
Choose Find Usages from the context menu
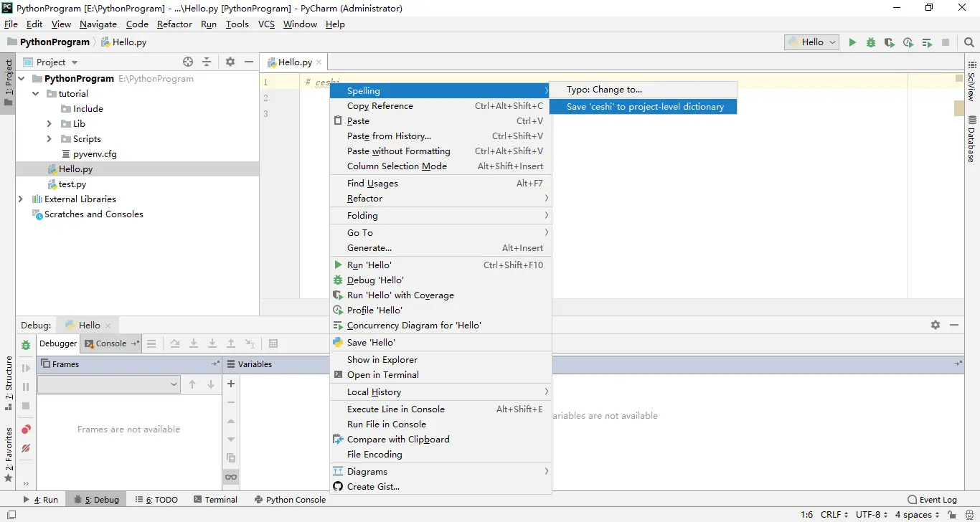(440, 184)
